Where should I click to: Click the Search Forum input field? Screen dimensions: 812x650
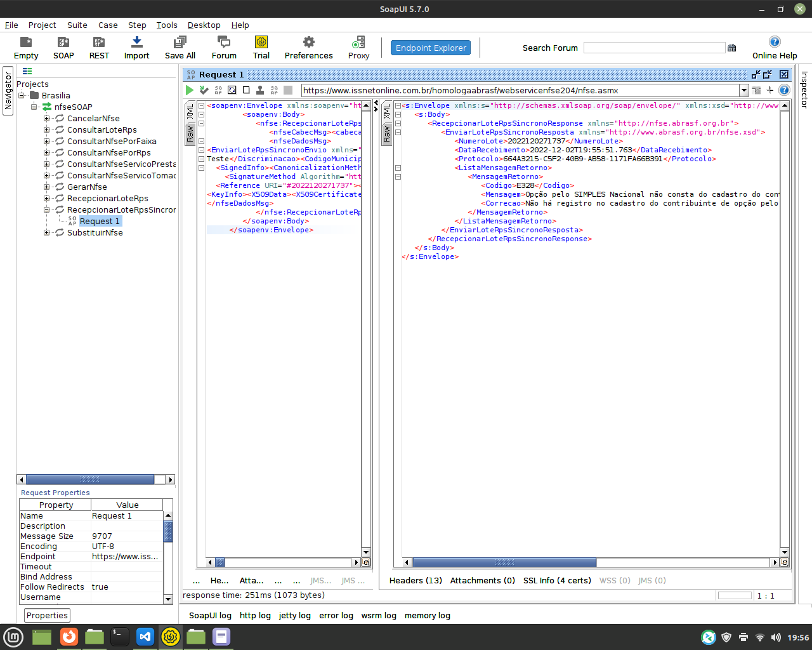point(654,48)
